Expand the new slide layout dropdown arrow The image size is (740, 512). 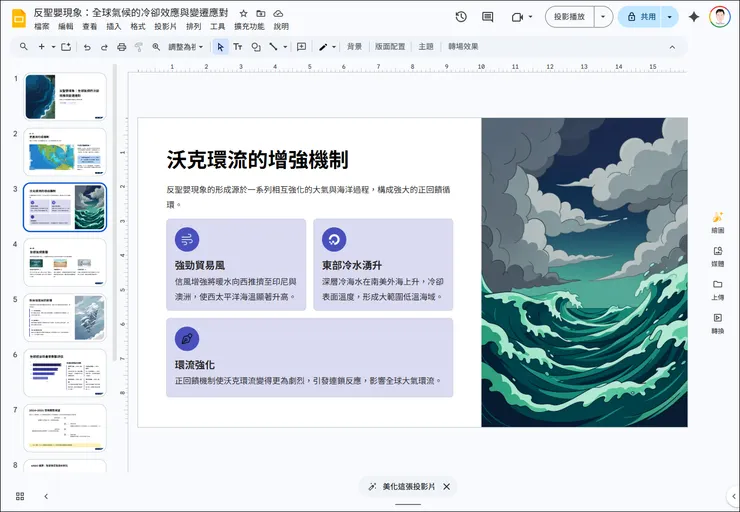pos(53,47)
